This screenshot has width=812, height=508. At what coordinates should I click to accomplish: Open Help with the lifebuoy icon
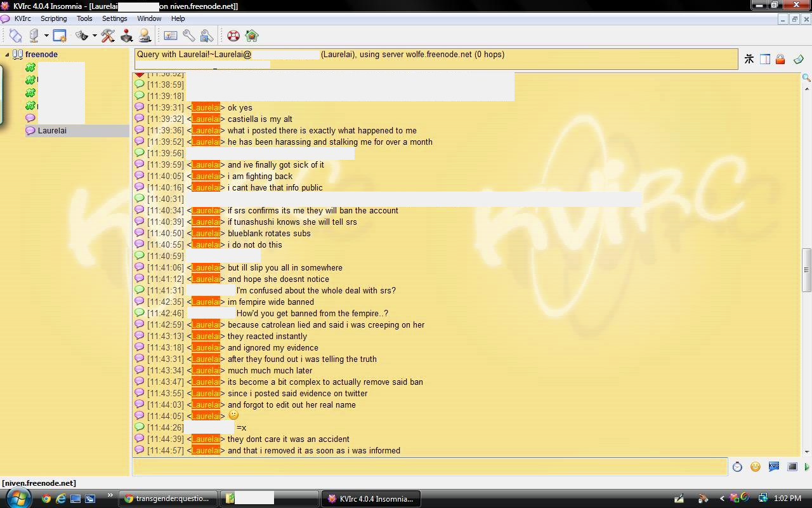(234, 35)
